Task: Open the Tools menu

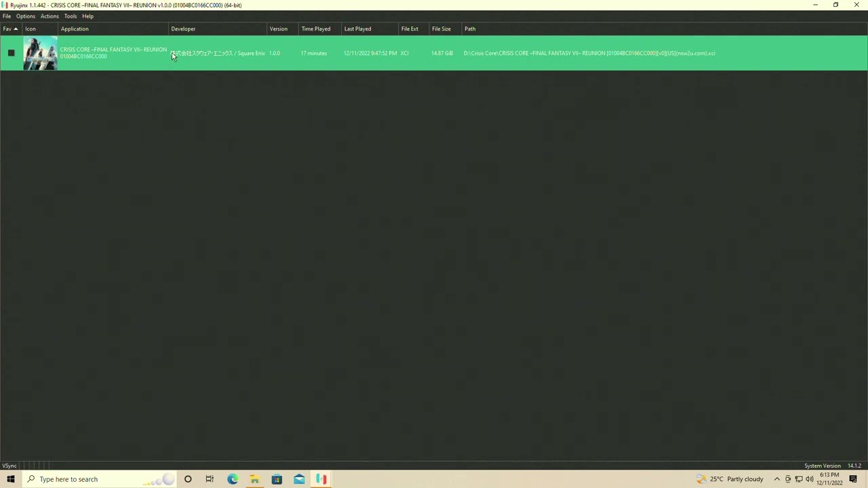Action: coord(71,16)
